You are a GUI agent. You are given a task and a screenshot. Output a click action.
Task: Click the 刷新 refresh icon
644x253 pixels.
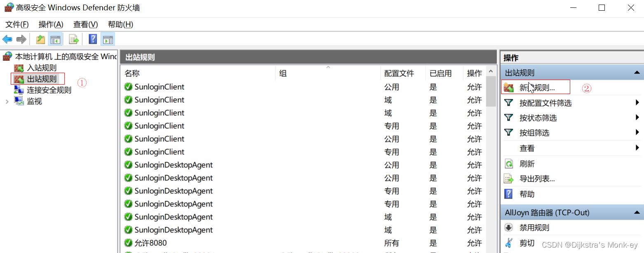(509, 163)
